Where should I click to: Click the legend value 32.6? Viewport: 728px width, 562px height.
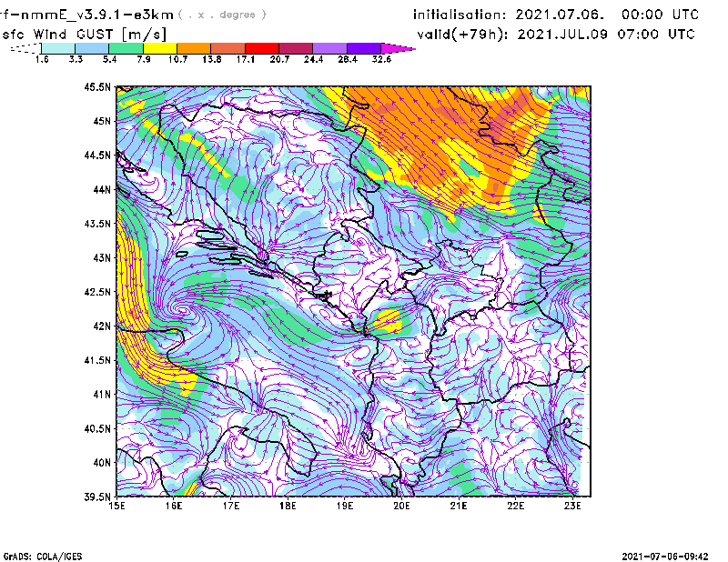click(x=381, y=59)
